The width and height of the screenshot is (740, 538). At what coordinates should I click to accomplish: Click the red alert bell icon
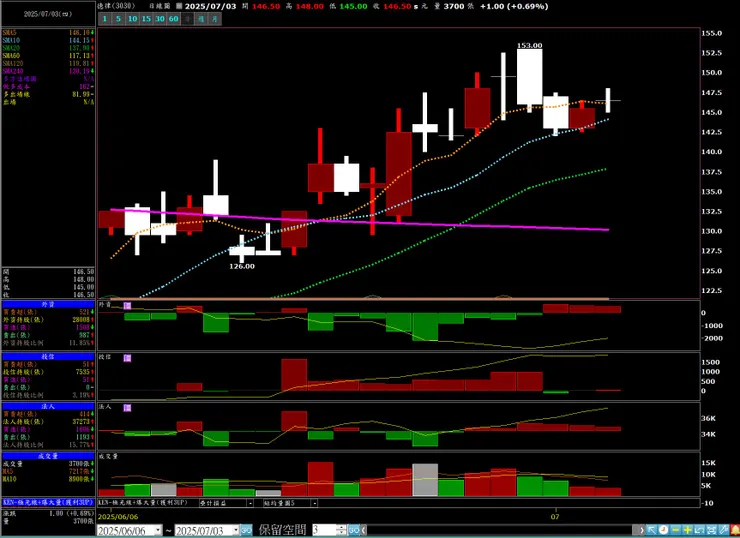coord(735,530)
